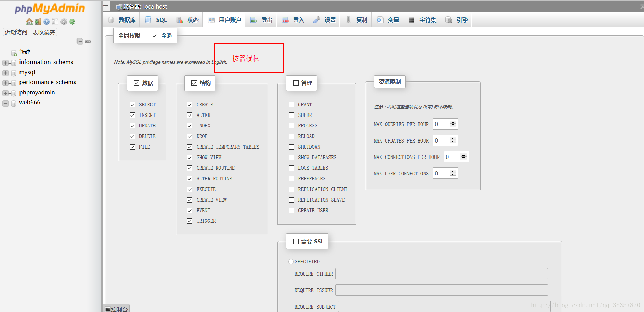Open console via 控制台 icon
Image resolution: width=644 pixels, height=312 pixels.
pyautogui.click(x=108, y=309)
